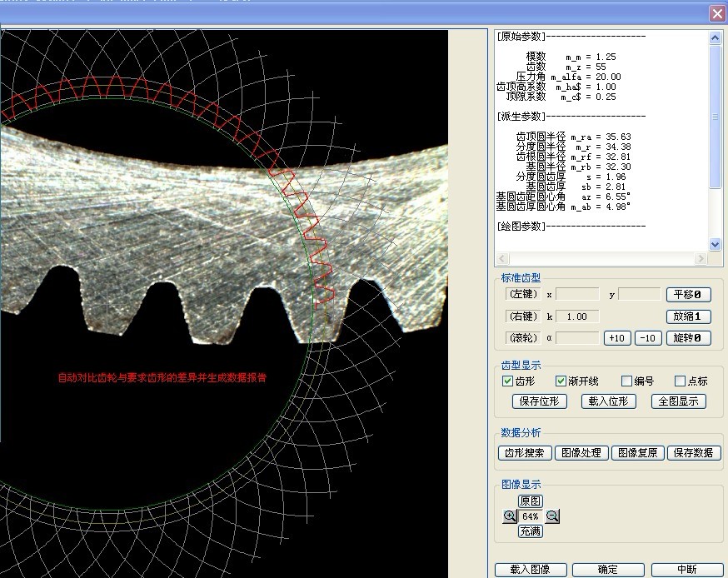Click 保存数据 button

[694, 452]
